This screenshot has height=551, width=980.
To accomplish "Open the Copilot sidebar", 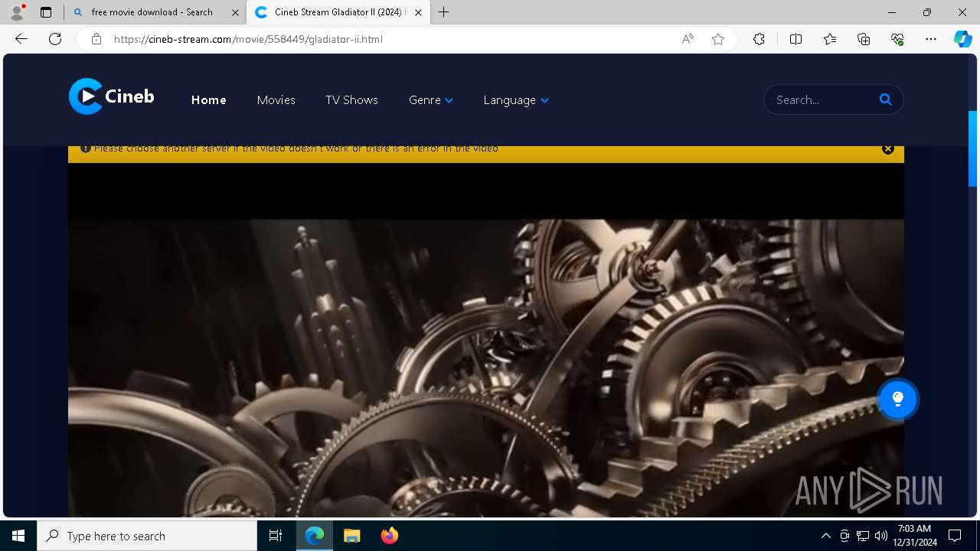I will (x=963, y=39).
